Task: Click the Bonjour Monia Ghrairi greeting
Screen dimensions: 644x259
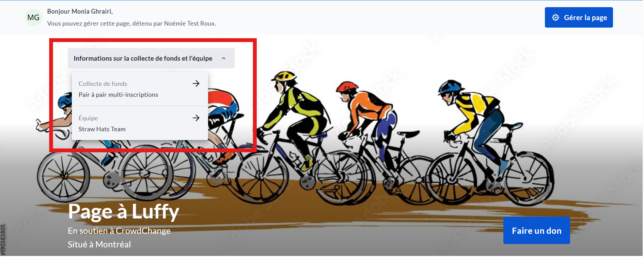Action: pyautogui.click(x=80, y=11)
